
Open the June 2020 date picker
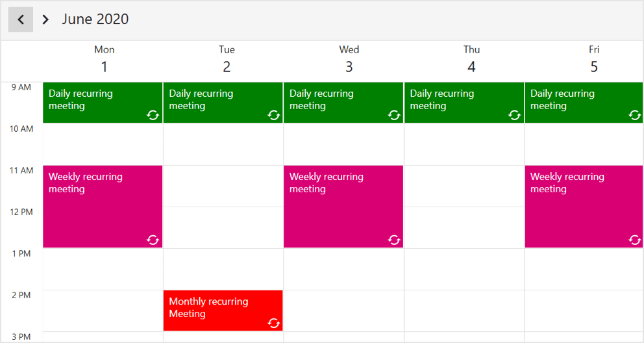click(x=95, y=19)
